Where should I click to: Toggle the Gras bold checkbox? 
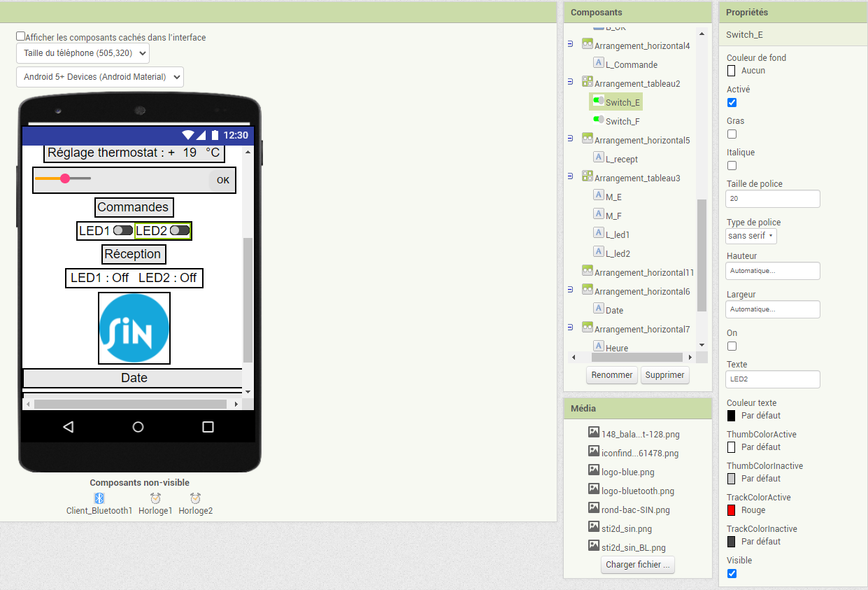point(732,134)
